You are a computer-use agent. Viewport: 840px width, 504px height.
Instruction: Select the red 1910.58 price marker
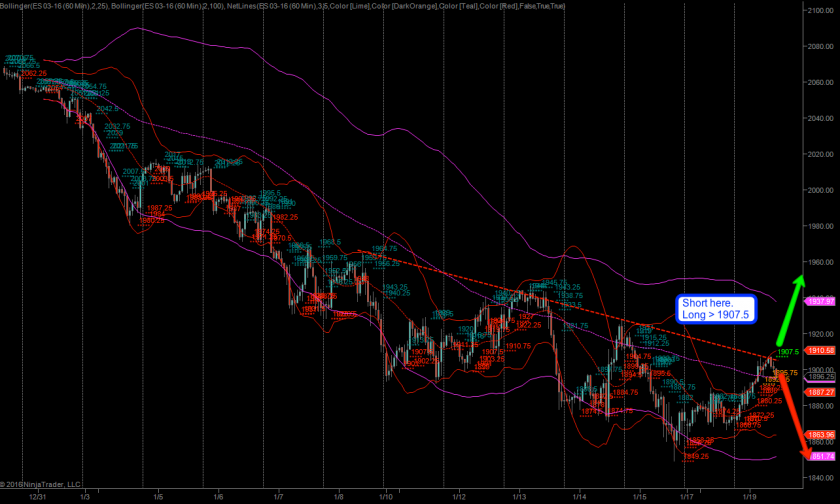[821, 350]
